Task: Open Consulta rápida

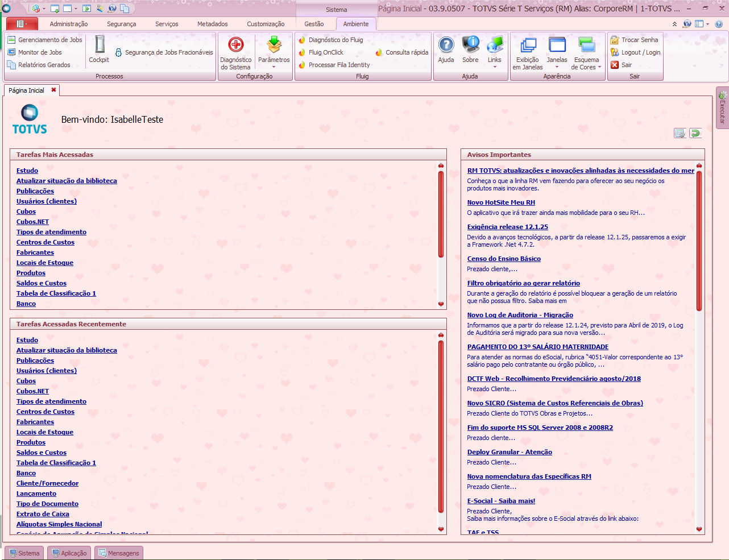Action: pyautogui.click(x=401, y=52)
